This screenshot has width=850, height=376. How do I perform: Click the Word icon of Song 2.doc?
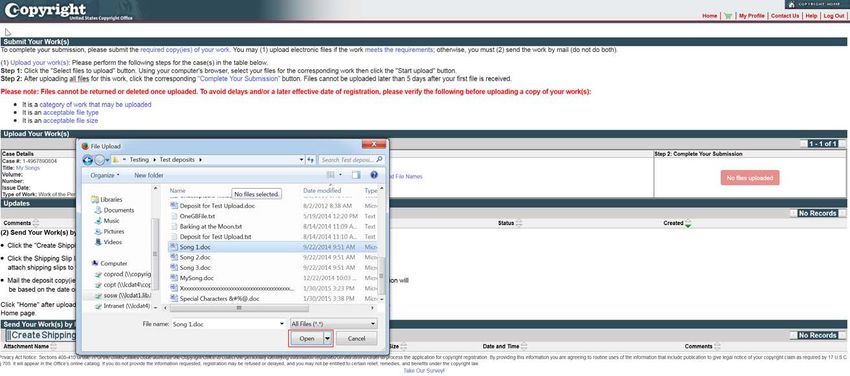click(174, 257)
